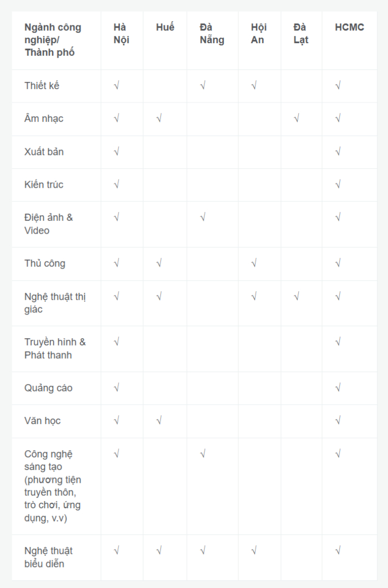Viewport: 388px width, 588px height.
Task: Select the HCMC column header
Action: (349, 27)
